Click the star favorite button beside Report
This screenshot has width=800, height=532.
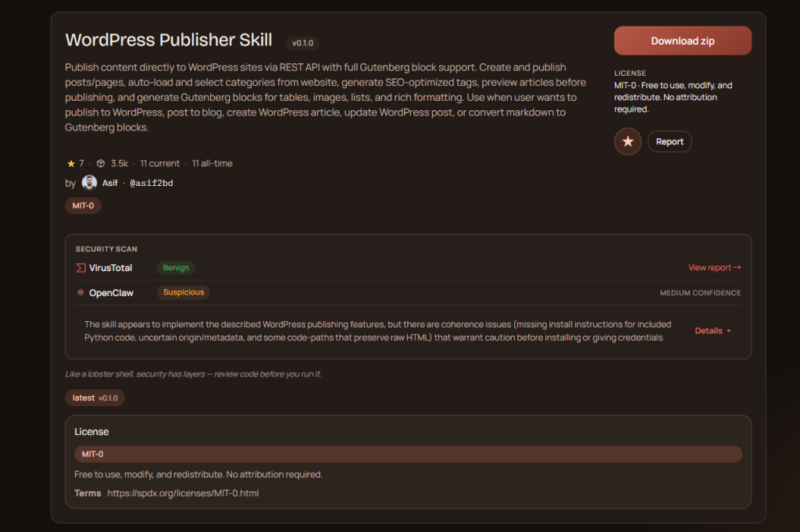(x=627, y=141)
